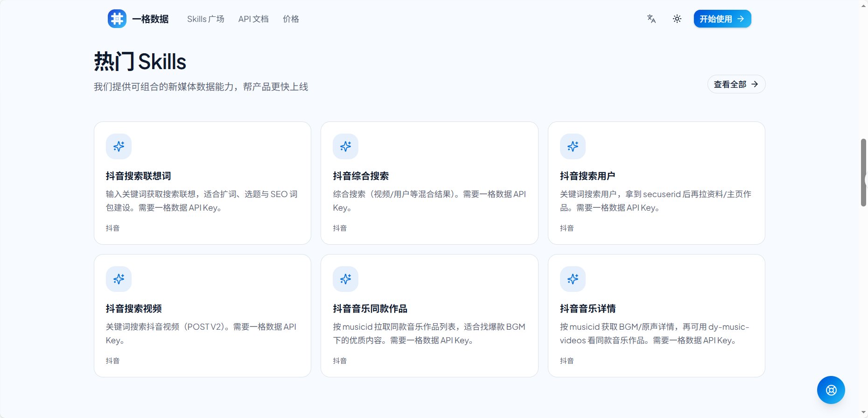Viewport: 868px width, 418px height.
Task: Click subtitle 我们提供可组合的新媒体数据能力
Action: point(201,87)
